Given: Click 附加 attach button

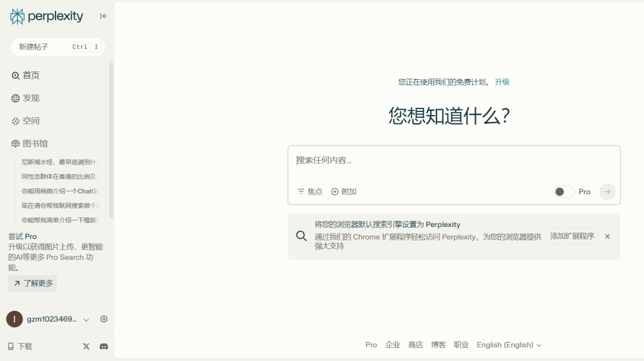Looking at the screenshot, I should 344,192.
